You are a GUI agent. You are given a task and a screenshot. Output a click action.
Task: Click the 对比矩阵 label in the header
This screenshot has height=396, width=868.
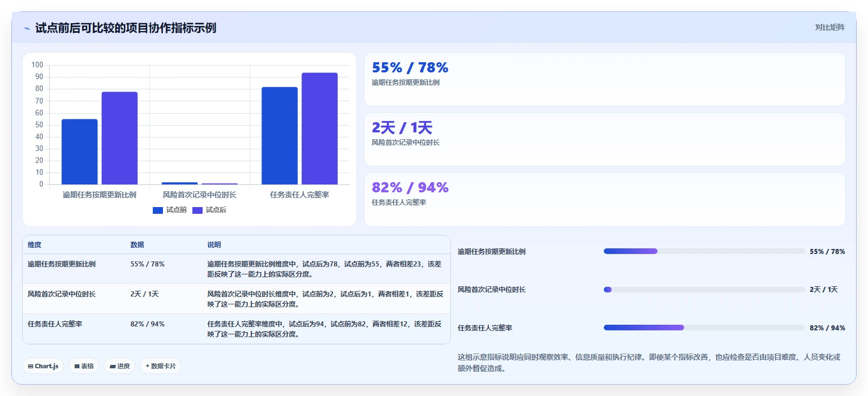[x=830, y=27]
